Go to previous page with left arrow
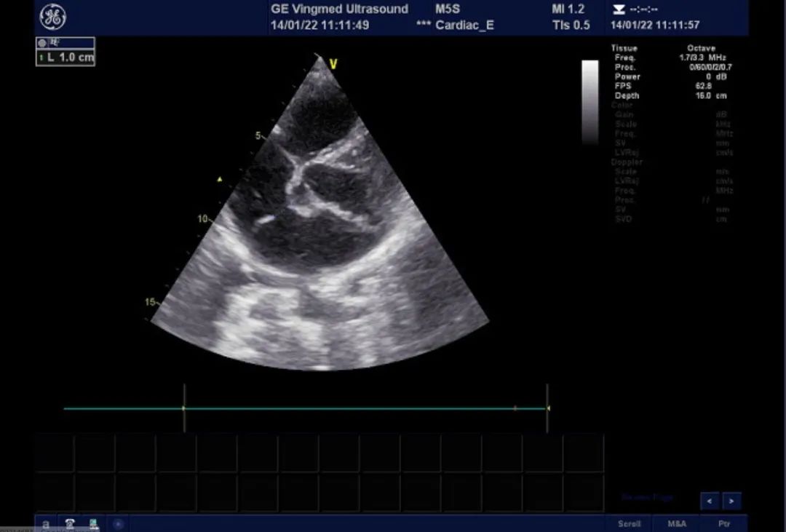This screenshot has height=532, width=786. tap(710, 501)
